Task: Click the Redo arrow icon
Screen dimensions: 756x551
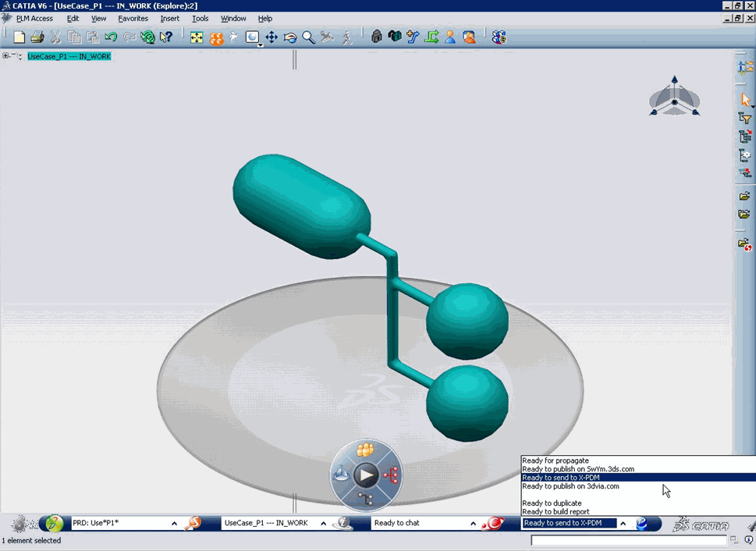Action: [x=130, y=37]
